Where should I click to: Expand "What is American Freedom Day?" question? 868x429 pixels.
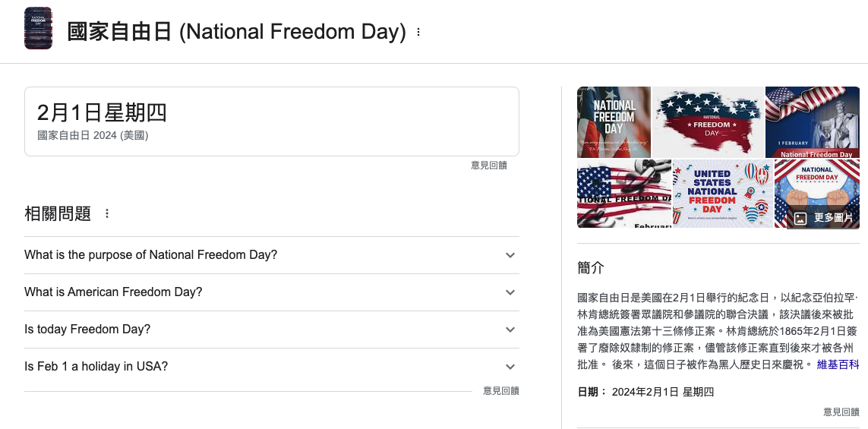tap(272, 292)
